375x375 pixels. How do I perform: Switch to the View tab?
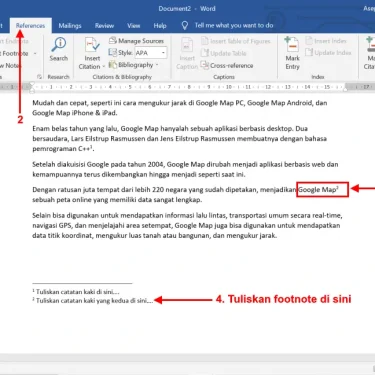133,26
